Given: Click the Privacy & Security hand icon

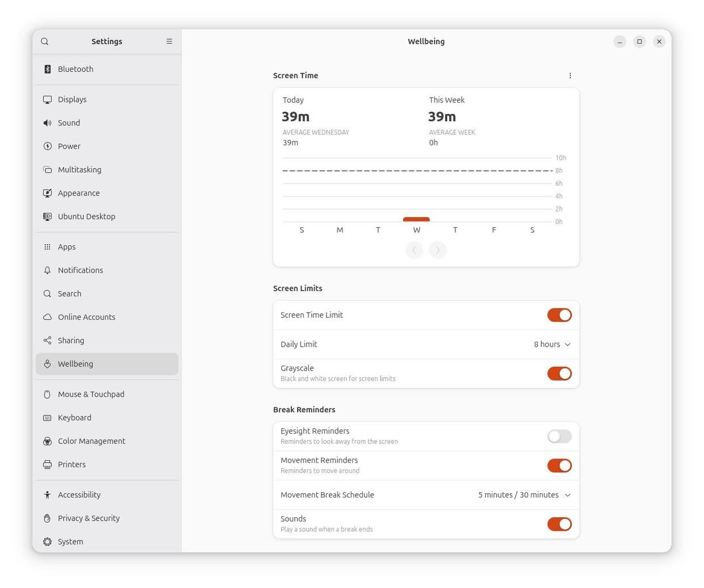Looking at the screenshot, I should (x=48, y=518).
